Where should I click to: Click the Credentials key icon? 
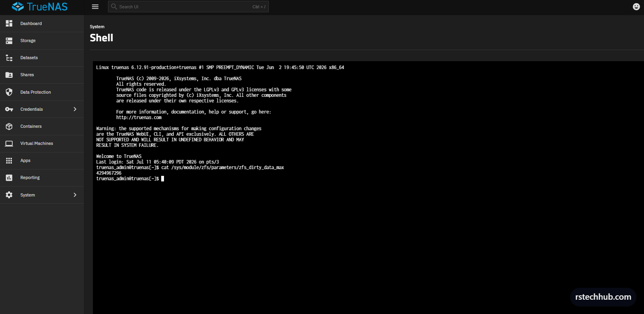click(9, 109)
